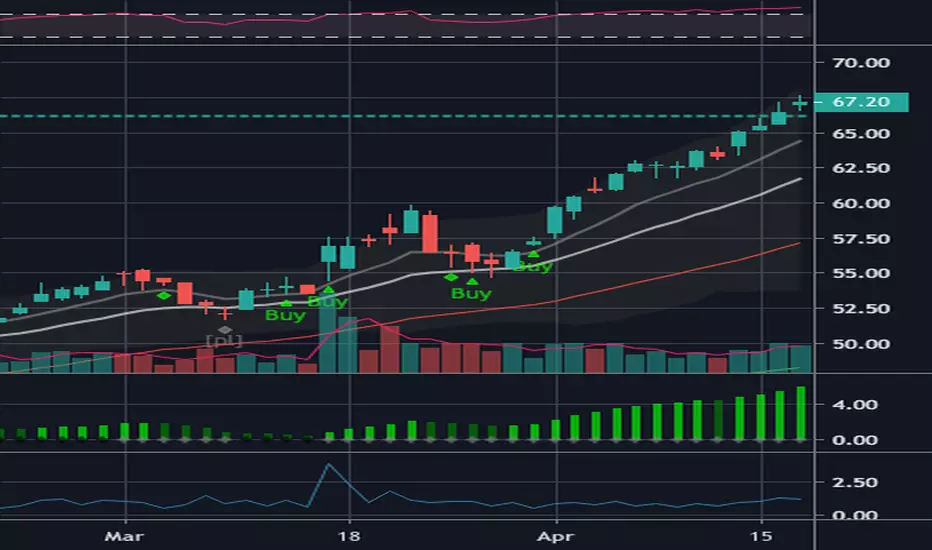
Task: Select the 50.00 price axis label
Action: pos(861,344)
